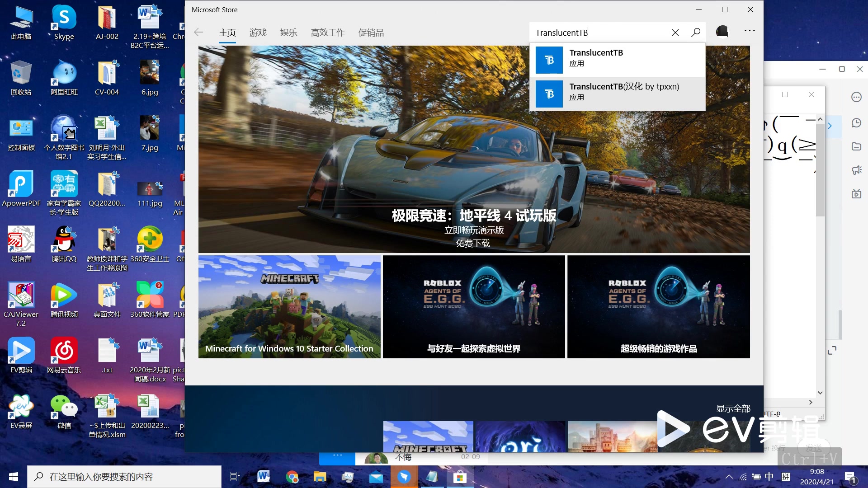Switch to the 游戏 tab
Viewport: 868px width, 488px height.
pos(258,33)
